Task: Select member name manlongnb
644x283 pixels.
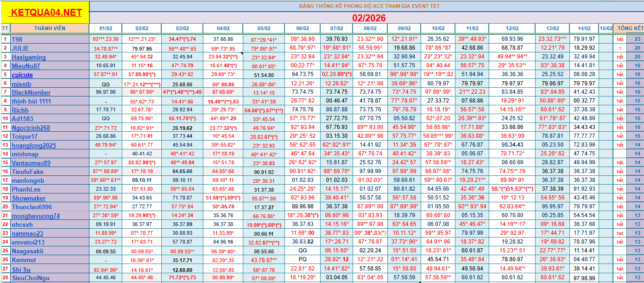Action: click(x=28, y=180)
